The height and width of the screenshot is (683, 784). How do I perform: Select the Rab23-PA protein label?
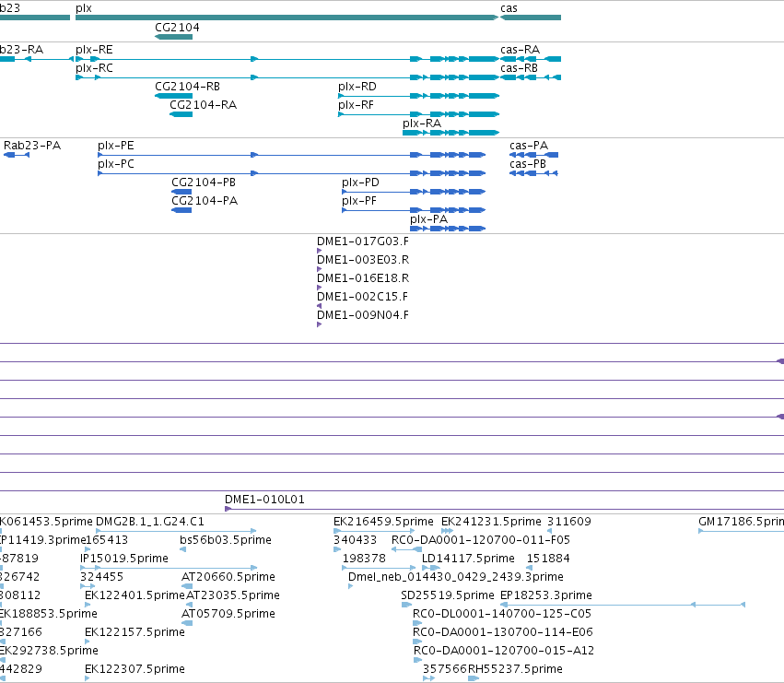pyautogui.click(x=32, y=146)
